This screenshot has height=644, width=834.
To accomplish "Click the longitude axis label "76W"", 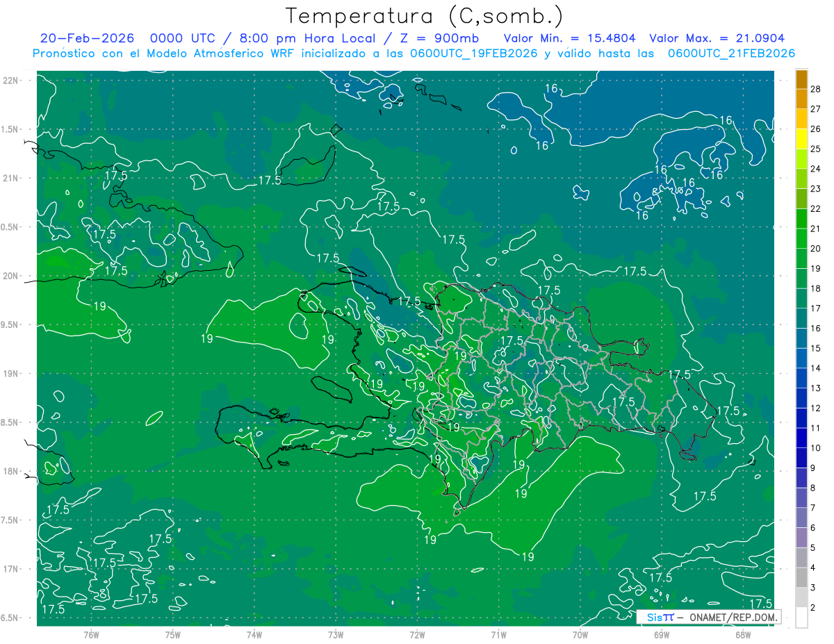I will [91, 634].
